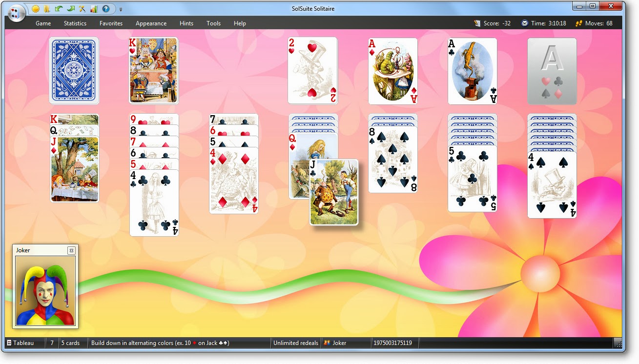Open the Hints menu
The image size is (639, 364).
click(x=186, y=23)
